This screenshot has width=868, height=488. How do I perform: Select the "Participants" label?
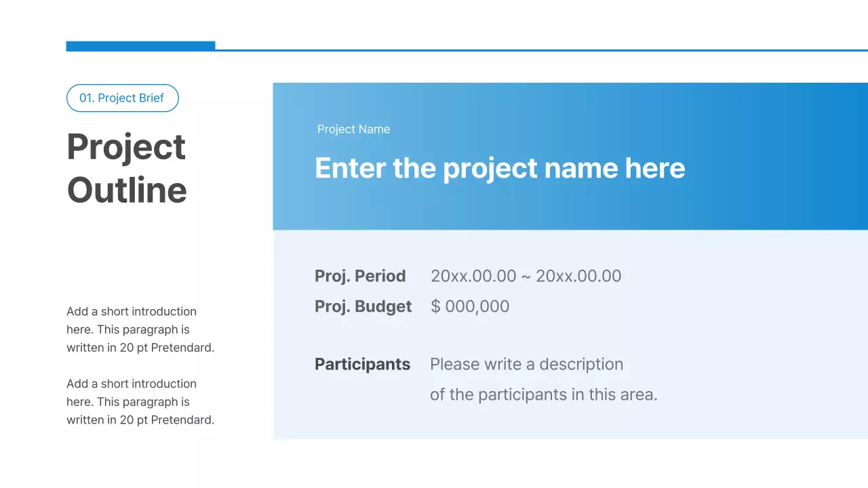coord(362,364)
